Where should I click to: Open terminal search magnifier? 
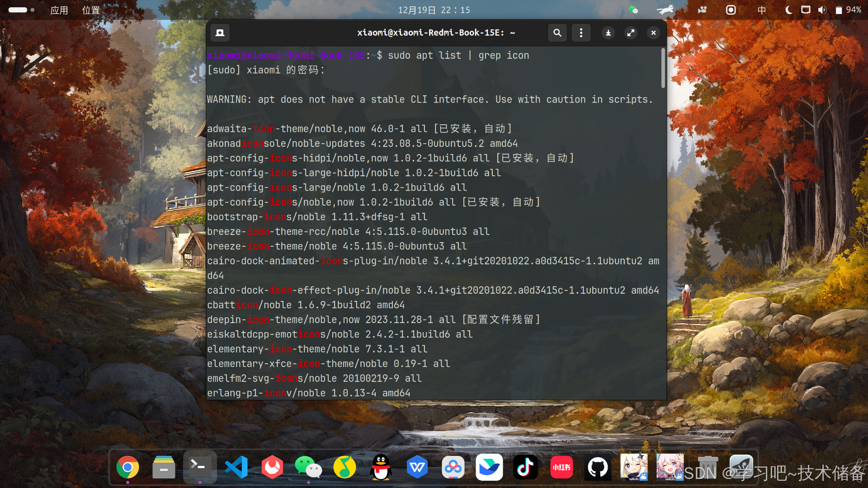pyautogui.click(x=557, y=33)
